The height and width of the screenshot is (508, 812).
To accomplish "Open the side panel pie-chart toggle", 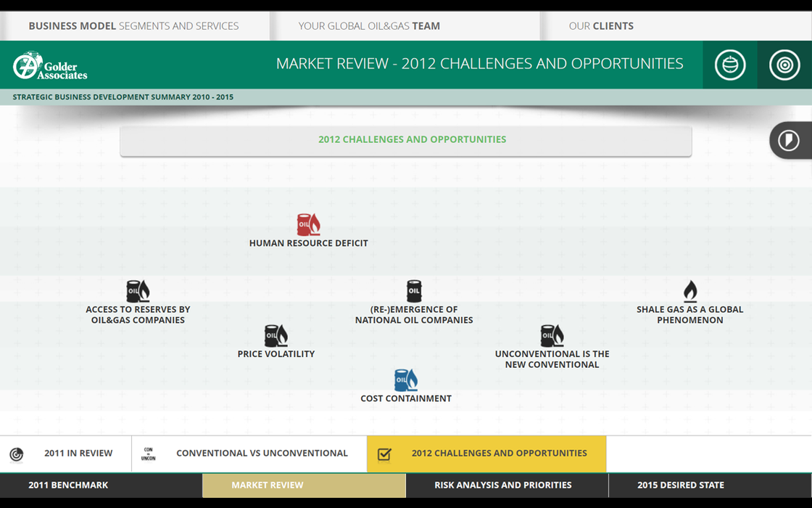I will point(789,140).
